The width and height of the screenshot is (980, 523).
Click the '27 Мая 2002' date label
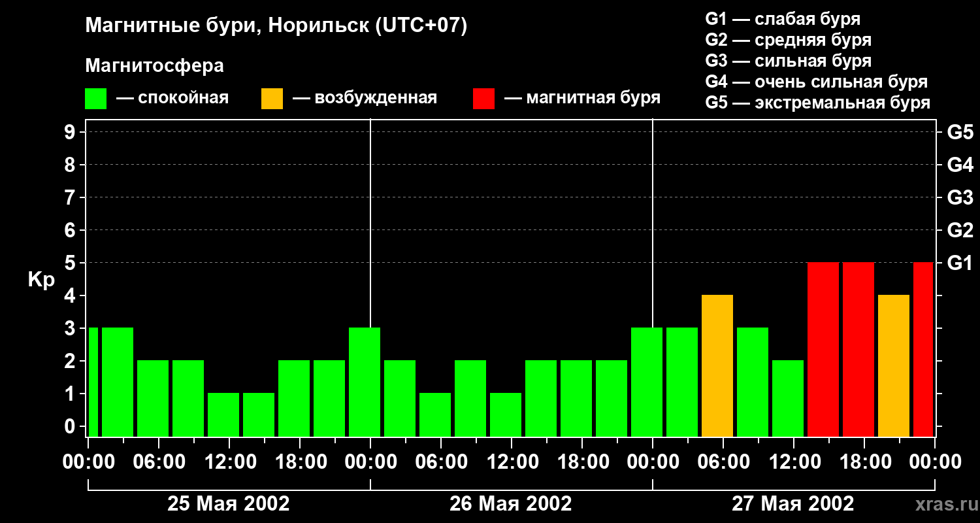pyautogui.click(x=793, y=504)
